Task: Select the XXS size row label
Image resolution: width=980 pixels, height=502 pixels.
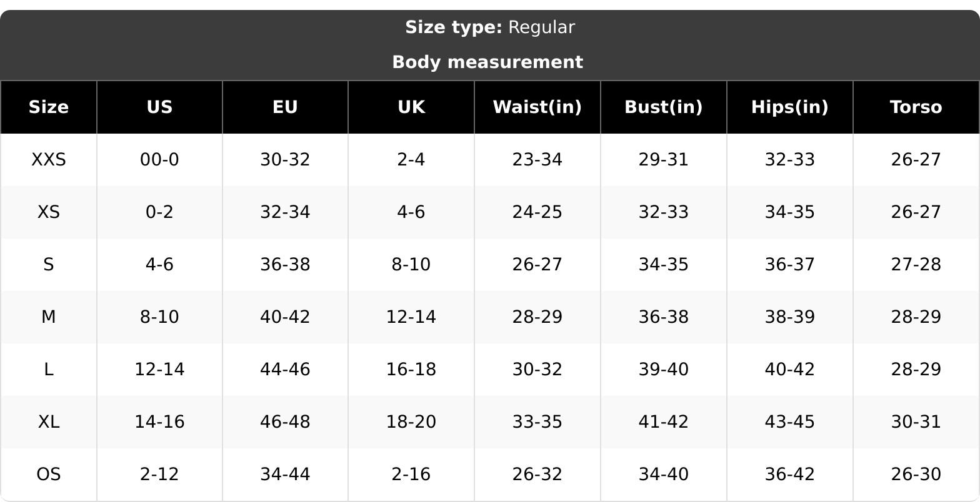Action: [x=49, y=160]
